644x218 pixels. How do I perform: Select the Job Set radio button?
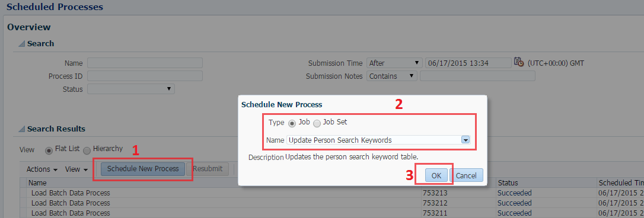coord(317,123)
